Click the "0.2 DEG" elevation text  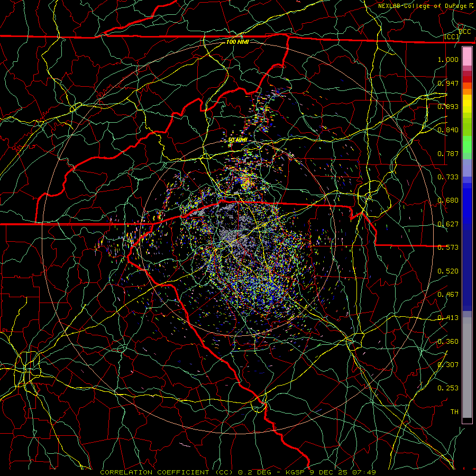(x=254, y=472)
